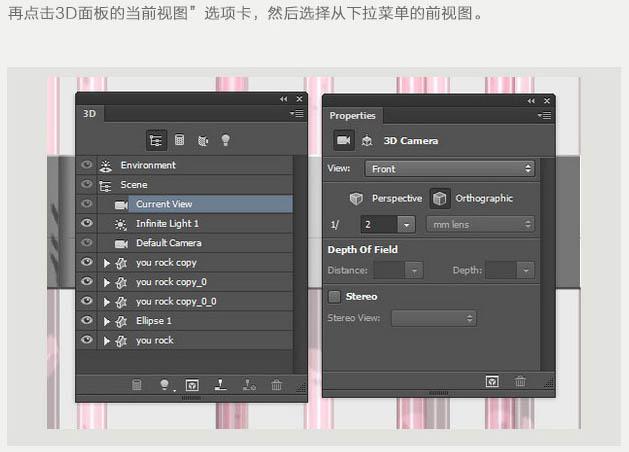Select Orthographic camera icon
The height and width of the screenshot is (452, 629).
click(x=440, y=198)
